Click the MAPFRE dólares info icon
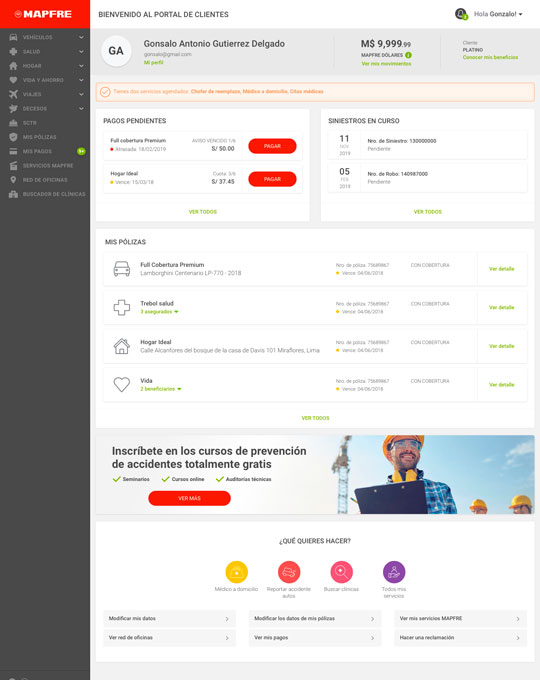 (408, 55)
